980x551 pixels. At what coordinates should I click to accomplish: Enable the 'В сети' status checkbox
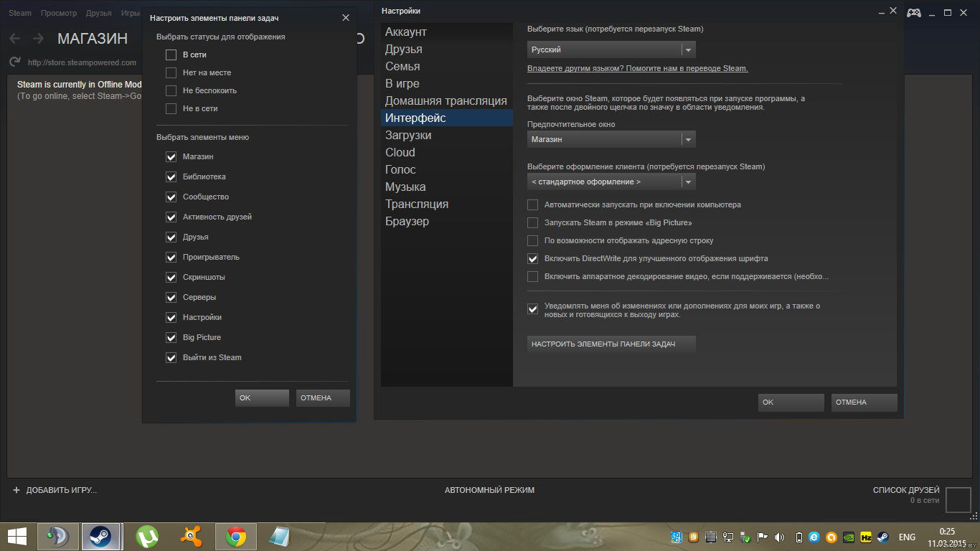pyautogui.click(x=171, y=55)
